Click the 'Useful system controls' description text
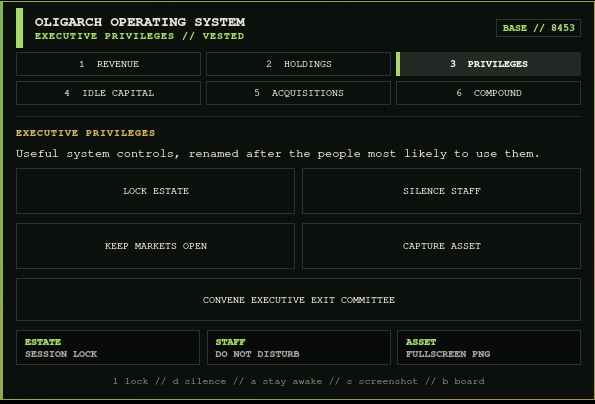Image resolution: width=595 pixels, height=404 pixels. [x=277, y=154]
